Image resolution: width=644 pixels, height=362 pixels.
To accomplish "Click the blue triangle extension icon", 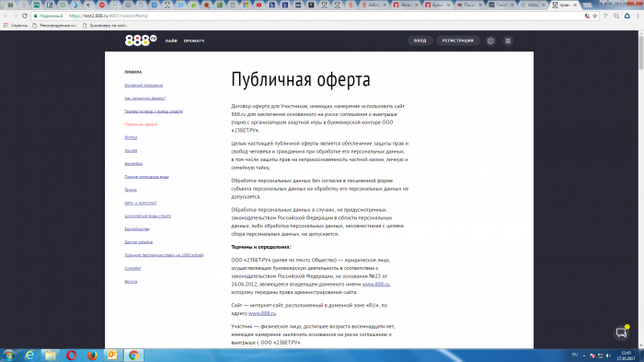I will [x=627, y=16].
